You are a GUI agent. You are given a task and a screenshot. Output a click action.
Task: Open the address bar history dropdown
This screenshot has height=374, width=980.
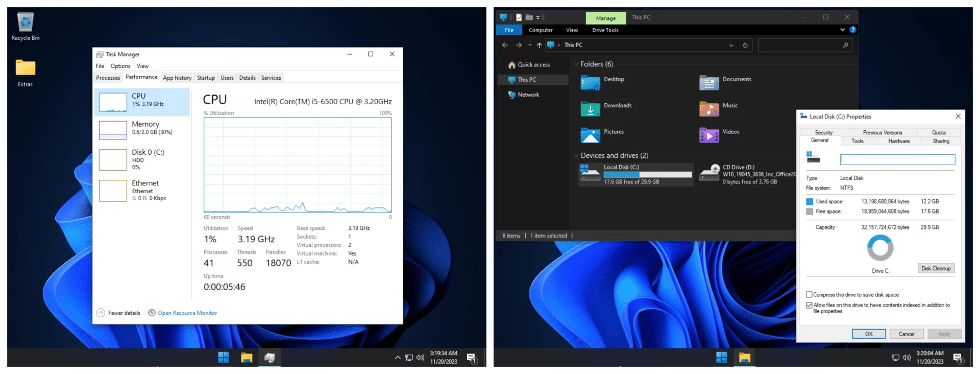pos(731,45)
